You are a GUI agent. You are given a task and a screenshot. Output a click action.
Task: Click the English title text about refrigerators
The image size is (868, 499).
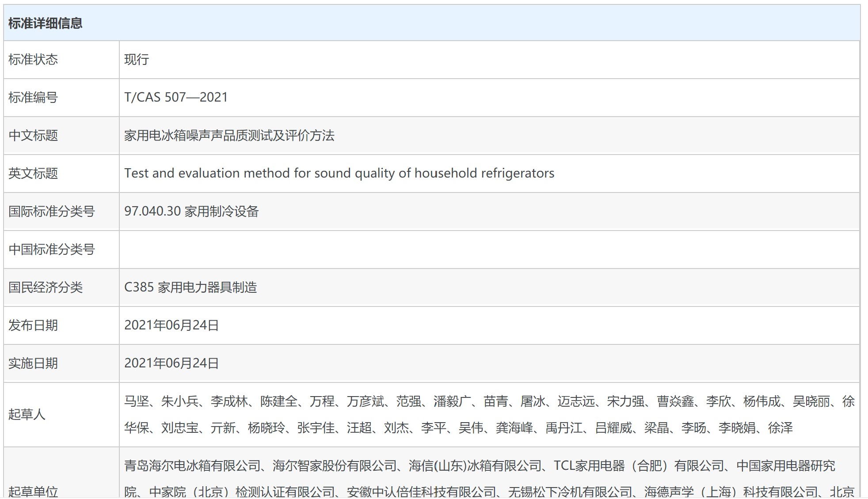pos(339,173)
